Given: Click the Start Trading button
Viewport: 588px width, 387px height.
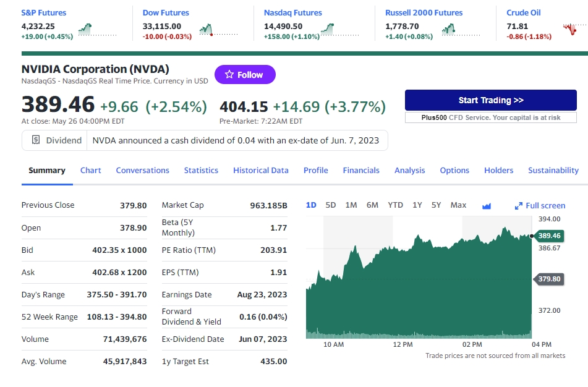Looking at the screenshot, I should coord(490,100).
